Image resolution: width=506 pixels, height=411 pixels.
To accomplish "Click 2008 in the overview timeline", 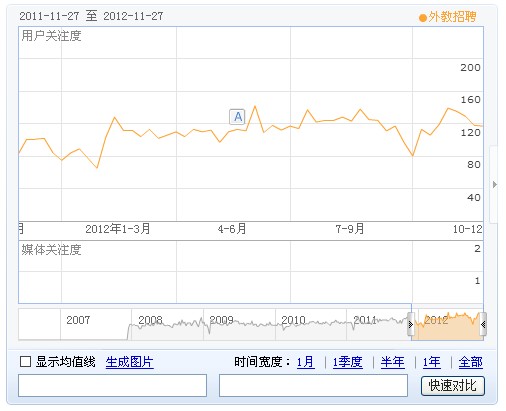I will tap(150, 320).
